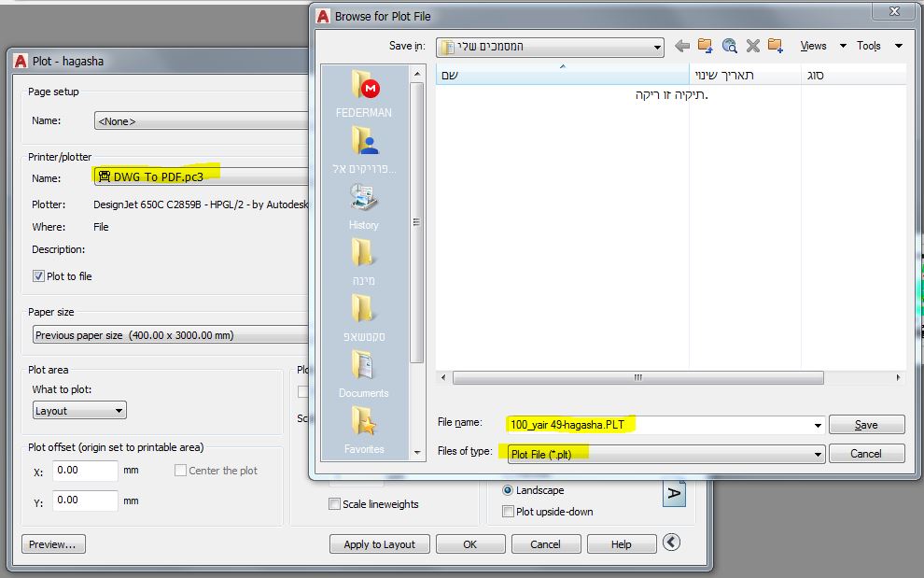The height and width of the screenshot is (578, 924).
Task: Open the user profile folder shortcut
Action: pyautogui.click(x=364, y=150)
